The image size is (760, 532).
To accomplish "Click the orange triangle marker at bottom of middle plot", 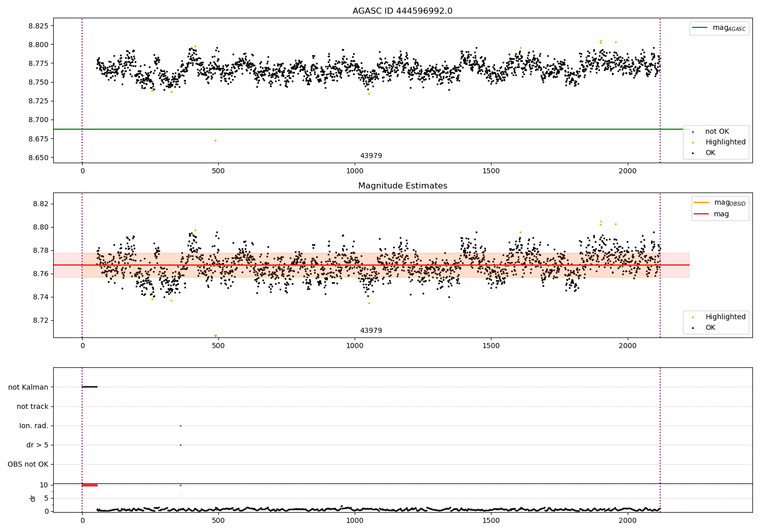I will 215,336.
